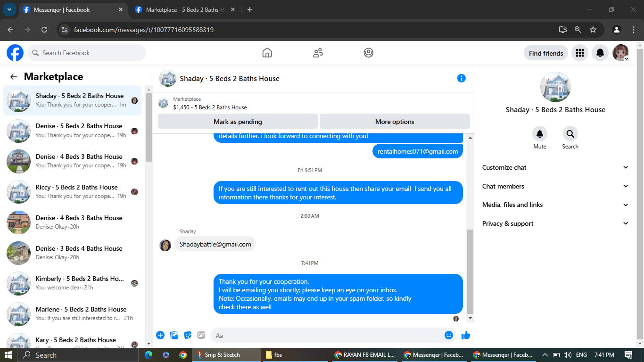
Task: Bookmark this page with star
Action: point(593,30)
